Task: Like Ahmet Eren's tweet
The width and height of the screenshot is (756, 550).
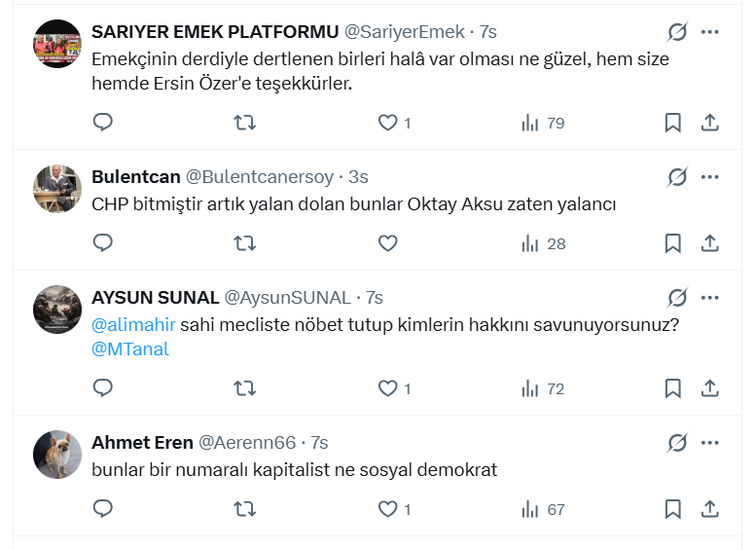Action: click(x=388, y=509)
